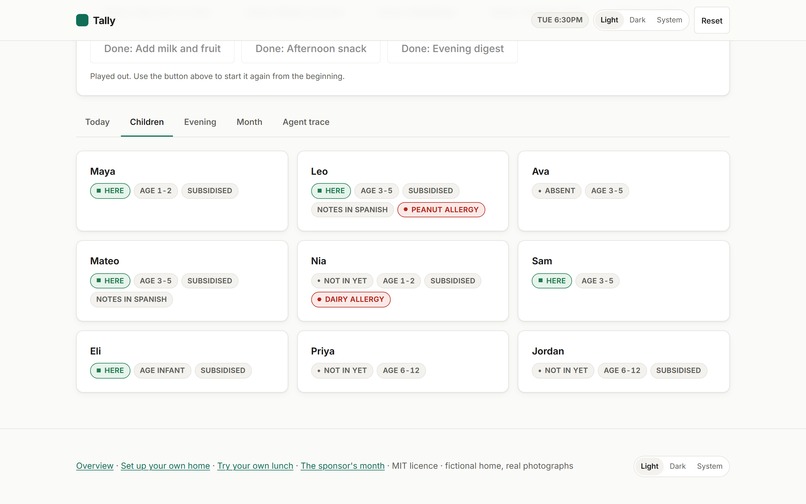
Task: Click the green Tally logo icon
Action: (x=82, y=20)
